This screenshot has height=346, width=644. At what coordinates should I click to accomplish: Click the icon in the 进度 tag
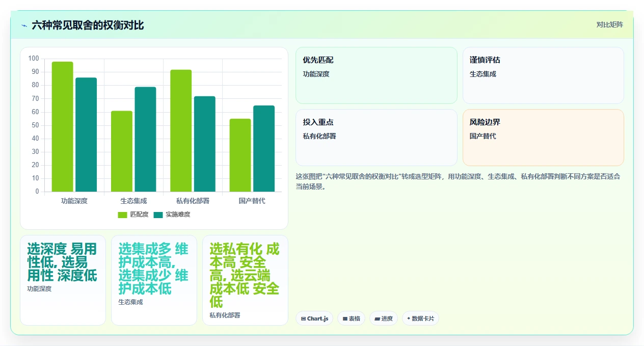click(377, 318)
